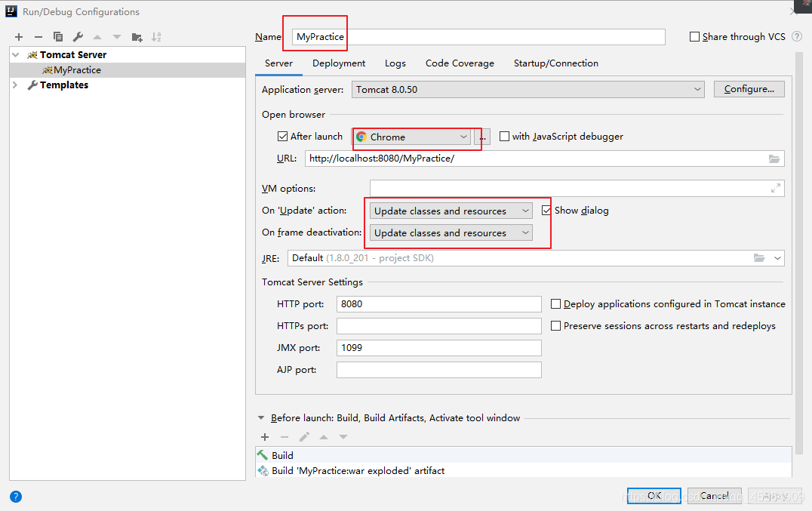Switch to the Startup/Connection tab
This screenshot has width=812, height=511.
[x=555, y=63]
